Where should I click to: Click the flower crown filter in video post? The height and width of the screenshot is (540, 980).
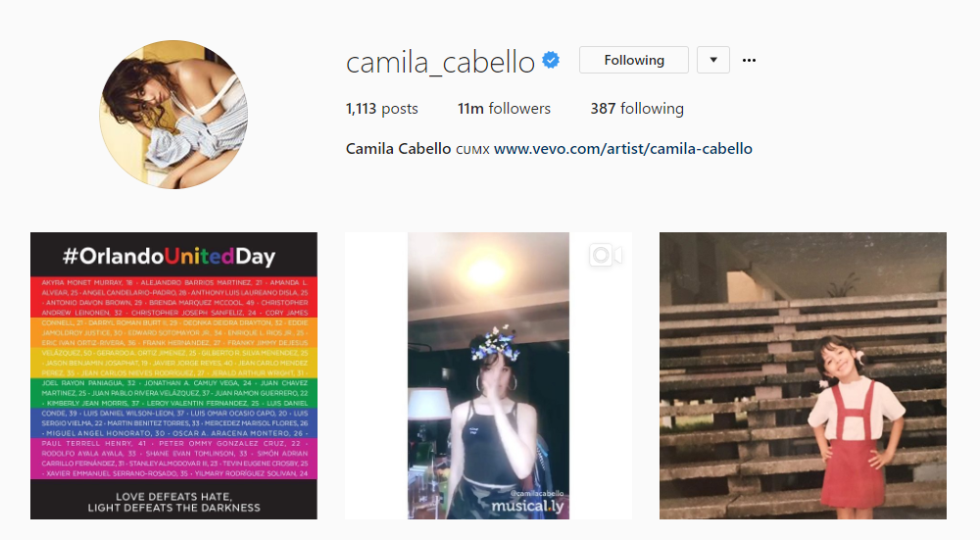(x=495, y=342)
